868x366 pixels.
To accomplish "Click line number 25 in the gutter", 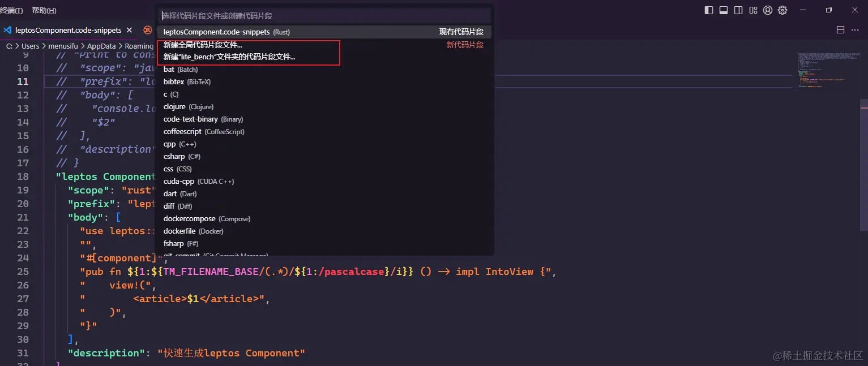I will click(x=23, y=272).
